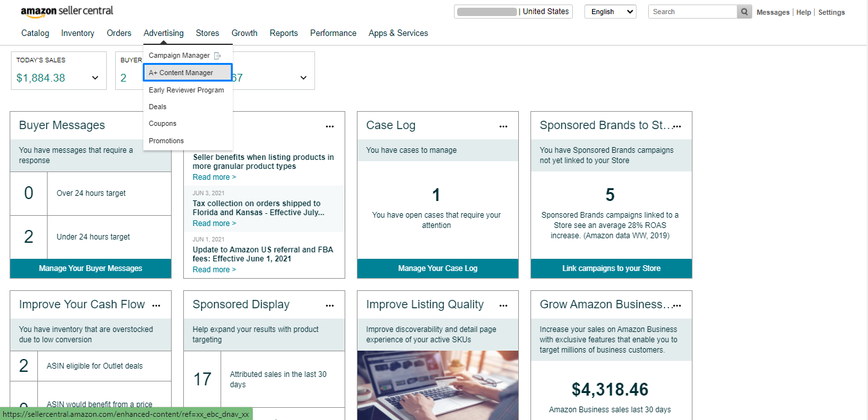Click Manage Your Buyer Messages button
Image resolution: width=868 pixels, height=420 pixels.
[x=91, y=268]
